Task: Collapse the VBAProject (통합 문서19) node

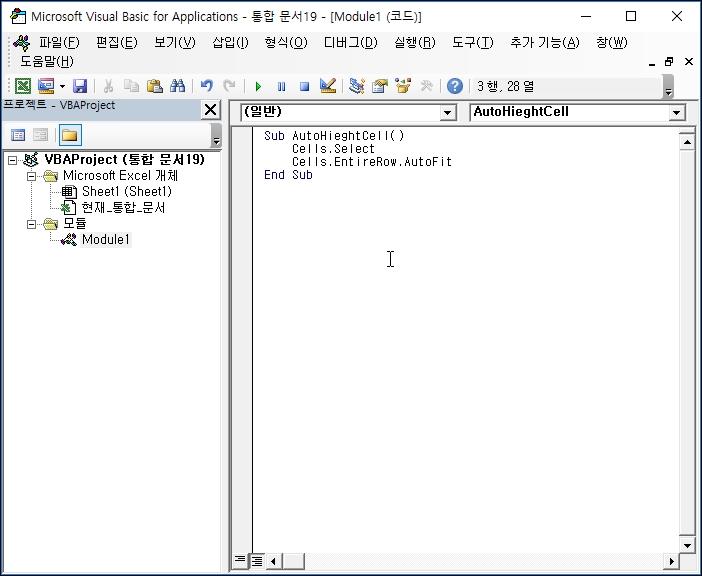Action: click(13, 160)
